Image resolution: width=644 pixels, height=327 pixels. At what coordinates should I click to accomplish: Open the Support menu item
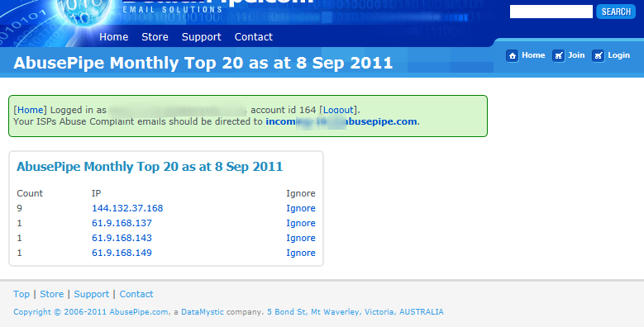tap(201, 37)
